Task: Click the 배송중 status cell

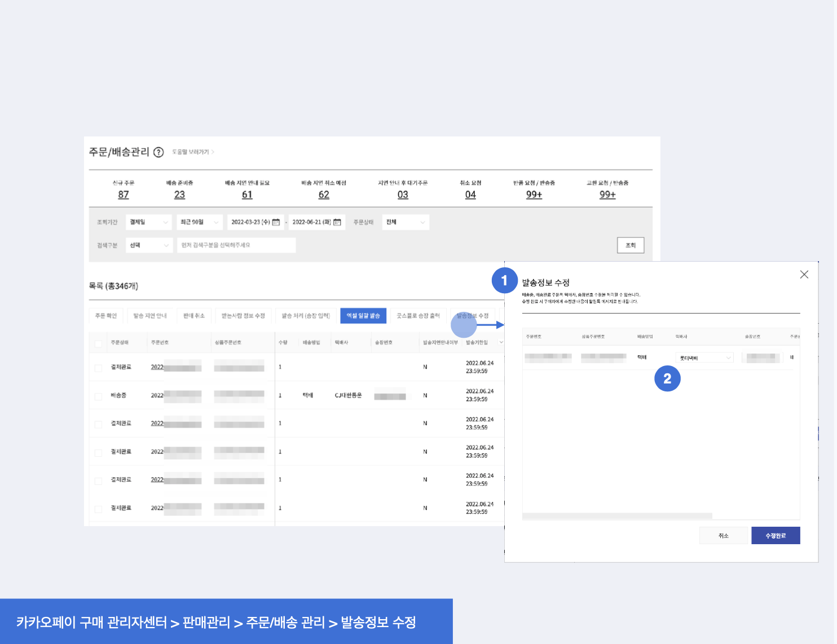Action: (x=118, y=395)
